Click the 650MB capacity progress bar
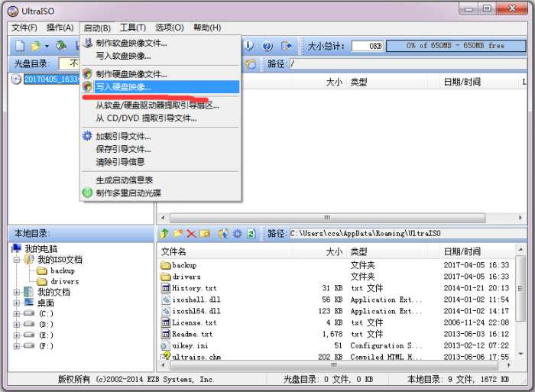Screen dimensions: 535x392 coord(456,46)
